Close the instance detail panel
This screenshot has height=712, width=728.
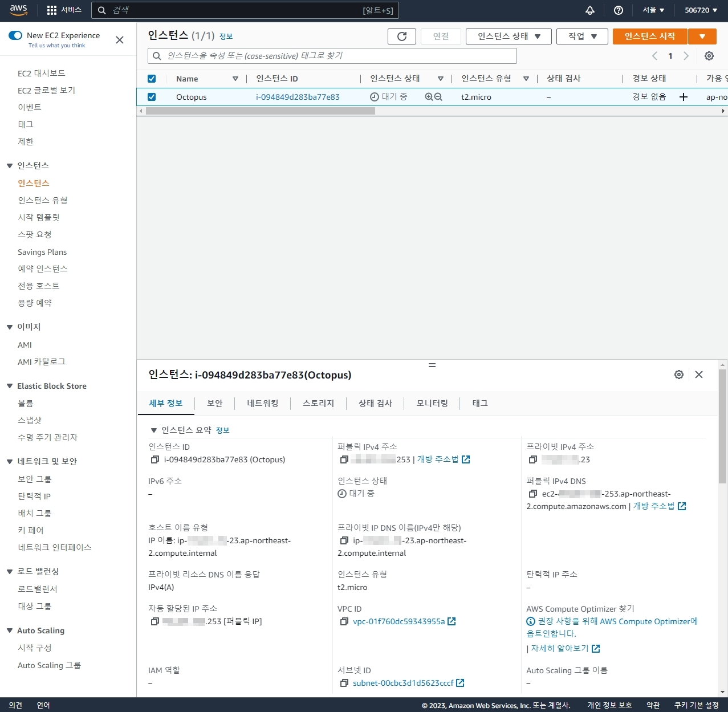click(x=699, y=375)
